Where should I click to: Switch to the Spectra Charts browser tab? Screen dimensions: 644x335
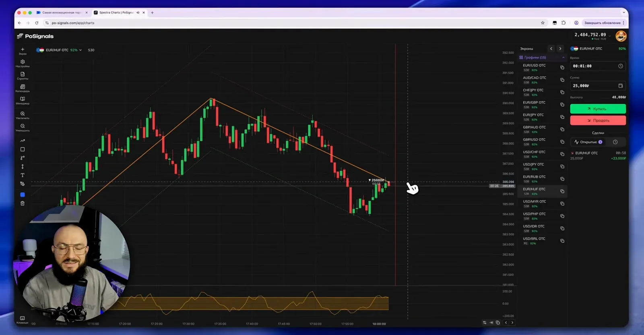pos(119,12)
